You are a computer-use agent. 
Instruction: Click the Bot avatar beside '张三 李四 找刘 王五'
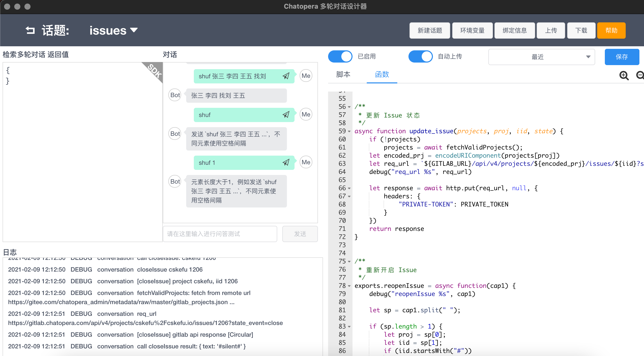175,95
